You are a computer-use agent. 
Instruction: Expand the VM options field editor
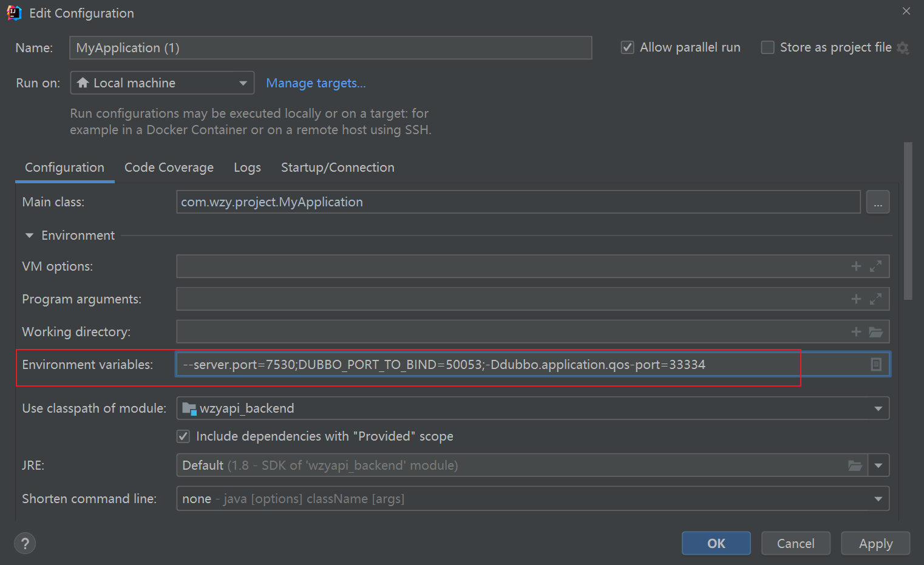[x=875, y=266]
